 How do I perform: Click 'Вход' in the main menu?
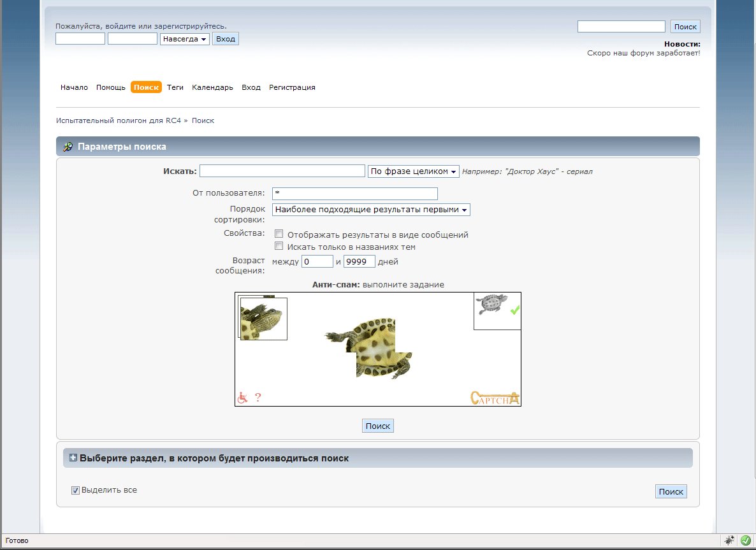click(x=251, y=87)
